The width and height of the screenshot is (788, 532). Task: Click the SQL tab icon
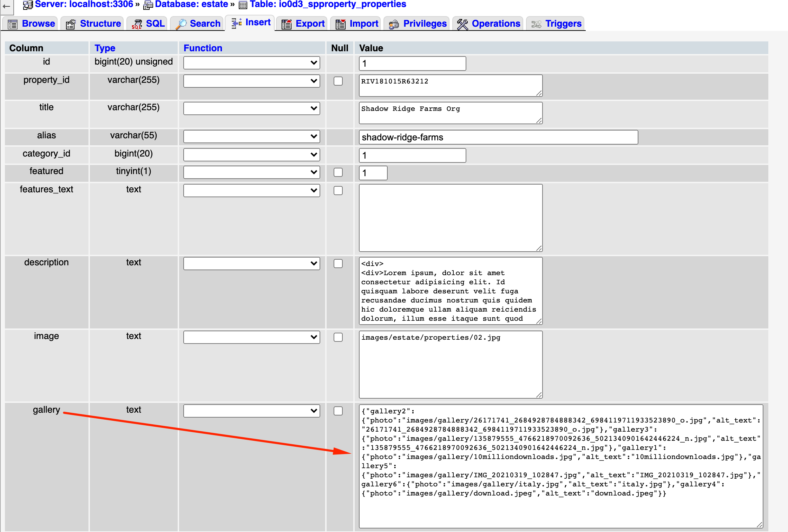(137, 24)
